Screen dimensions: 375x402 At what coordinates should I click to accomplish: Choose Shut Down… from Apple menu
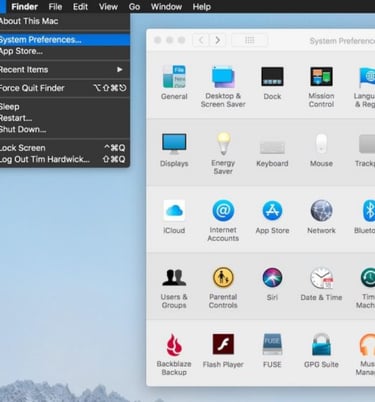(65, 129)
